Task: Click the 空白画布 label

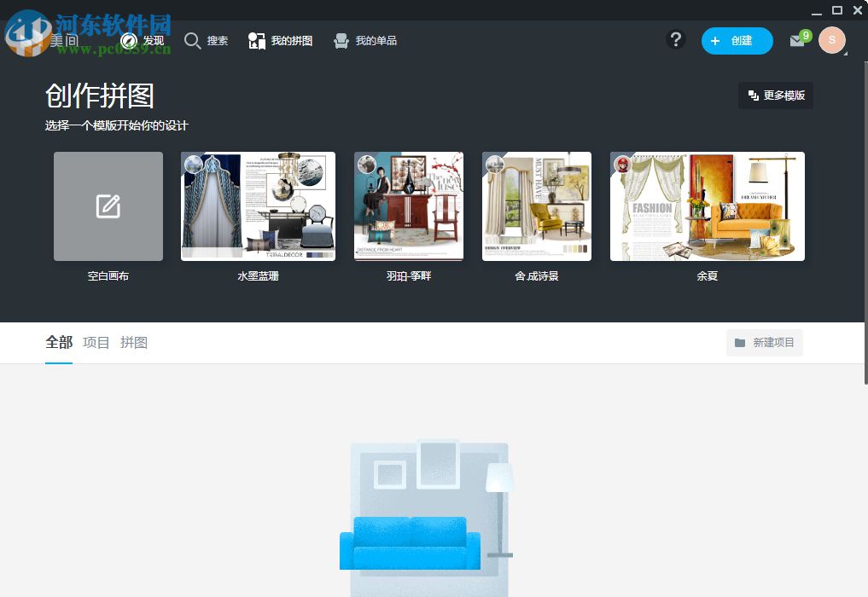Action: pyautogui.click(x=108, y=276)
